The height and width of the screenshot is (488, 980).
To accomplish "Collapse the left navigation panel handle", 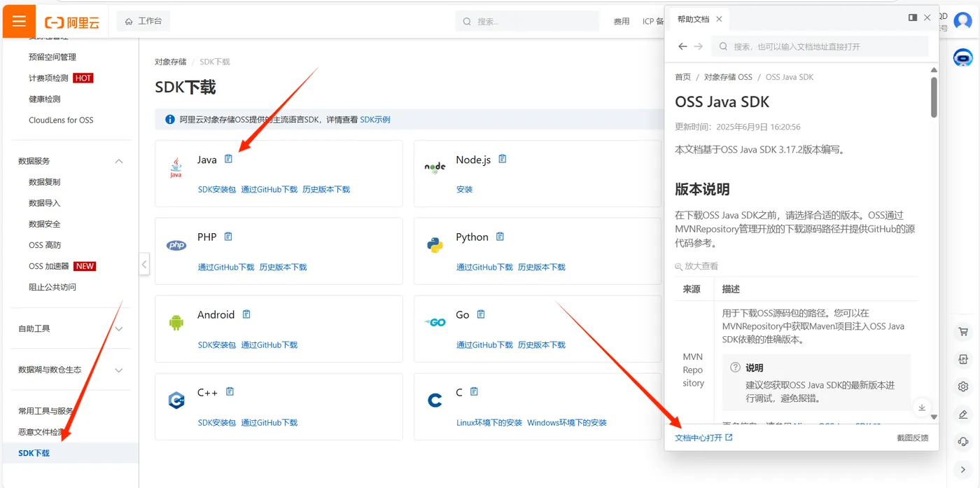I will click(x=144, y=265).
